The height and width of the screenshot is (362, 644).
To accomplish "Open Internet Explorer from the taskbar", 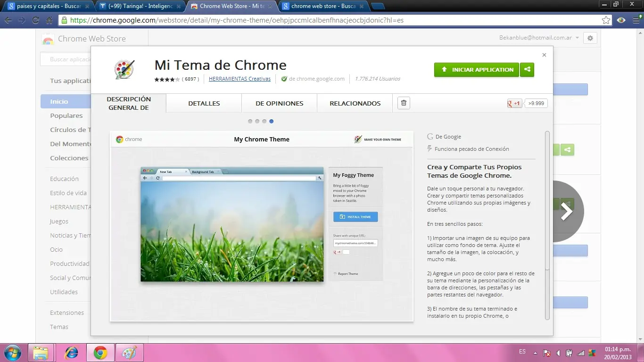I will pos(71,353).
